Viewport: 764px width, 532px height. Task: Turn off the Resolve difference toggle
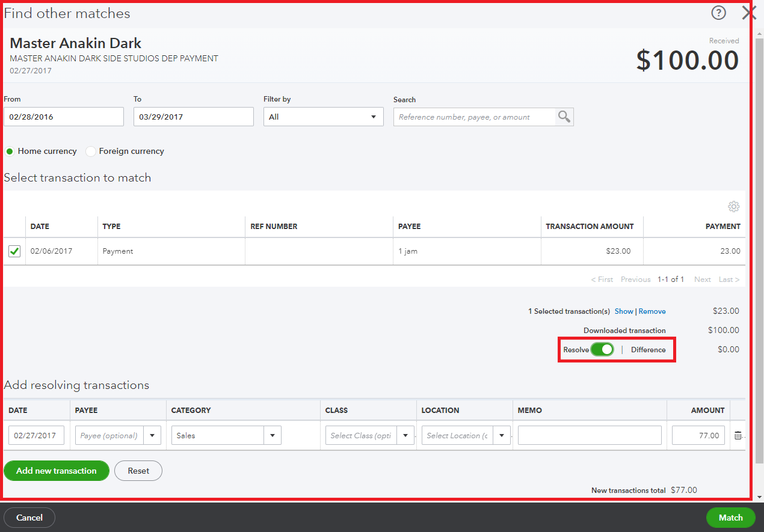click(603, 349)
